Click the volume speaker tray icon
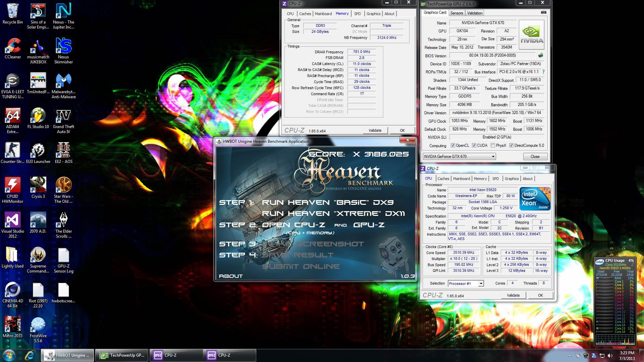This screenshot has width=644, height=362. pos(610,355)
